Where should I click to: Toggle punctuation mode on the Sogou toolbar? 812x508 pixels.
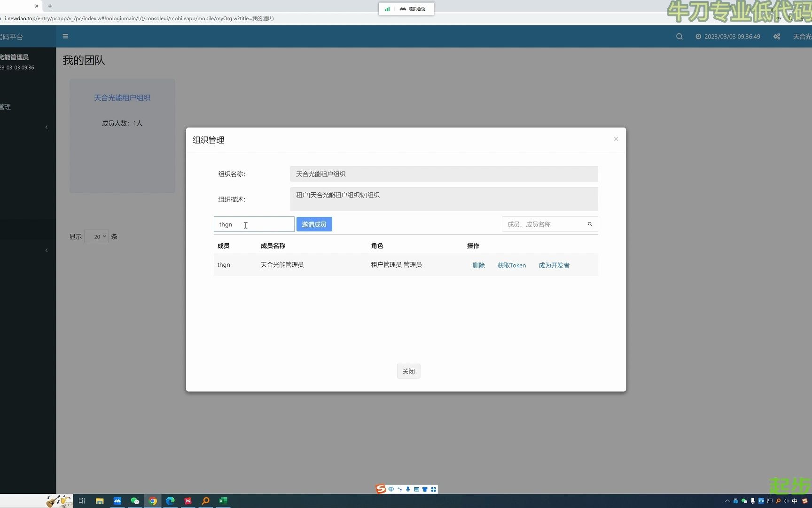399,489
